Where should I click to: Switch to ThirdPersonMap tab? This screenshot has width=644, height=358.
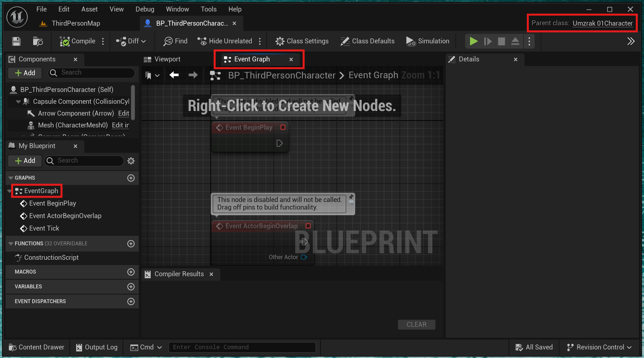[70, 23]
